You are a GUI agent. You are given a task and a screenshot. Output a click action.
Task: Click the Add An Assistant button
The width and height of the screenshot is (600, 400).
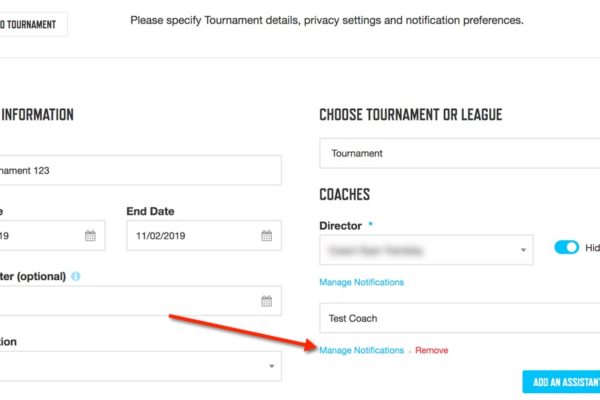point(561,382)
